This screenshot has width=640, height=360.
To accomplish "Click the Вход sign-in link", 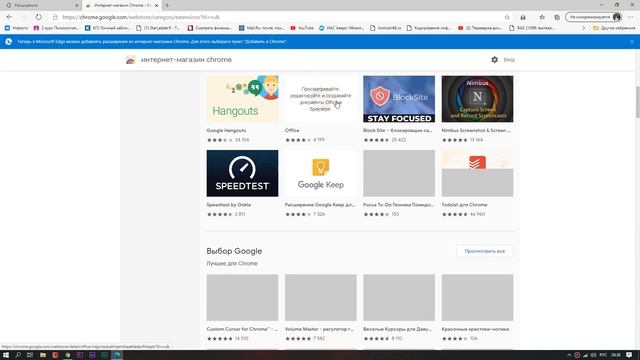I will tap(509, 60).
